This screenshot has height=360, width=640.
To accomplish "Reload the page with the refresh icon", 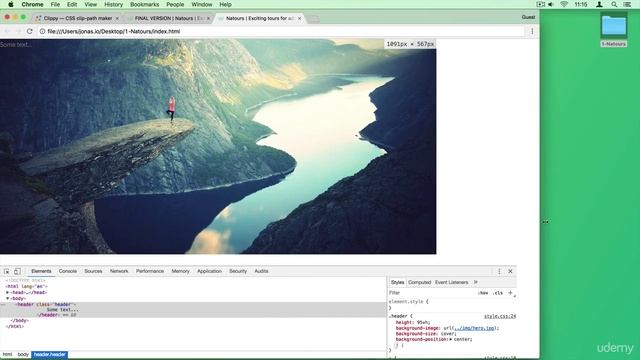I will point(29,31).
